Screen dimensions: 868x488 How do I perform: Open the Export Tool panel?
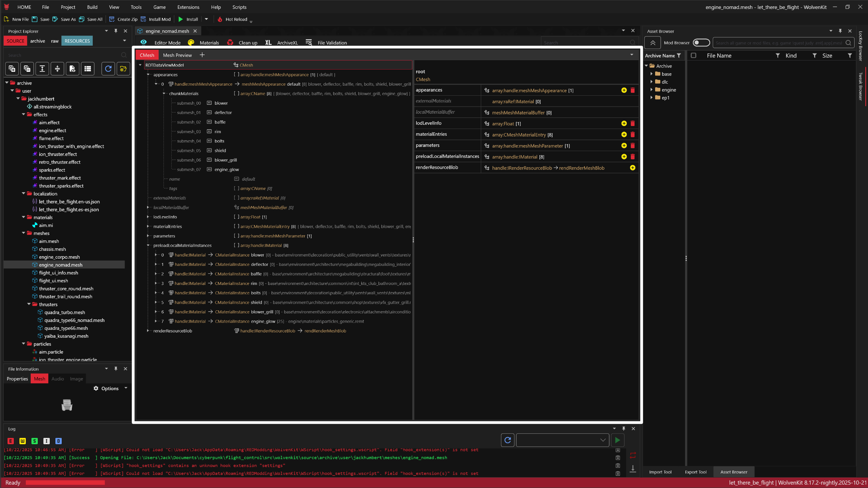(696, 472)
